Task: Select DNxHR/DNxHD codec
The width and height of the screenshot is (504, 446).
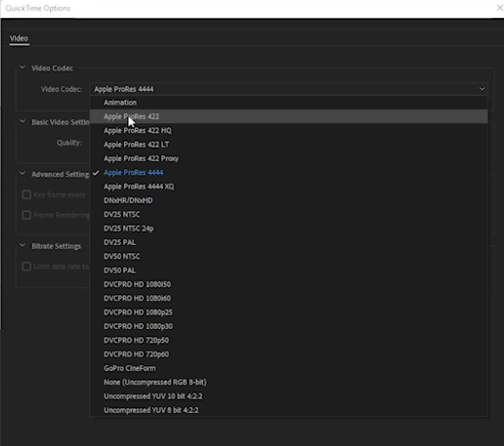Action: click(x=288, y=200)
